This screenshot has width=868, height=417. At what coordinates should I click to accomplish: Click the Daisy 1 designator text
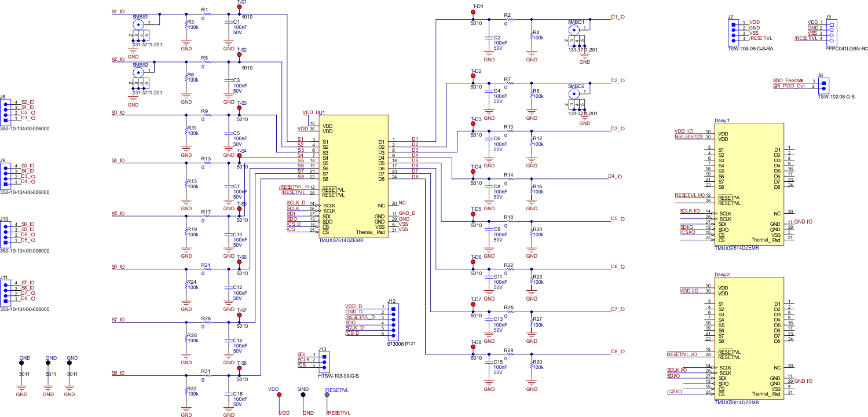point(723,120)
